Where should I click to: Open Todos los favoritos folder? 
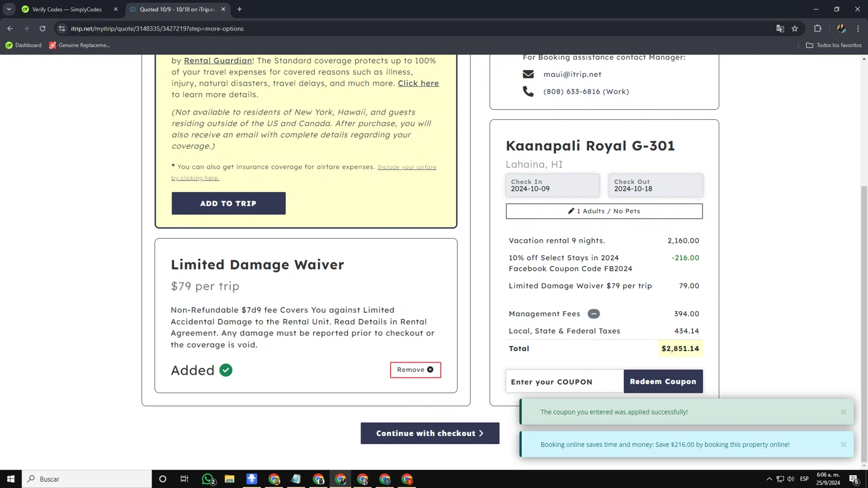pos(834,45)
